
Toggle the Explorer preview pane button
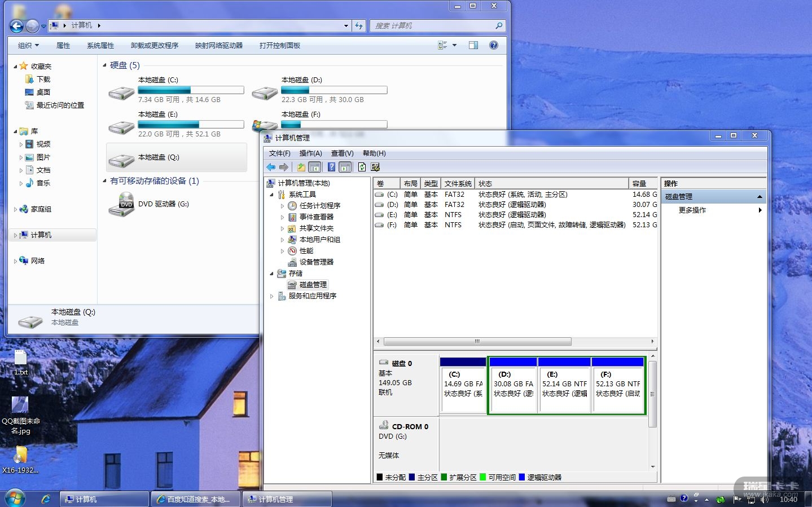click(473, 45)
